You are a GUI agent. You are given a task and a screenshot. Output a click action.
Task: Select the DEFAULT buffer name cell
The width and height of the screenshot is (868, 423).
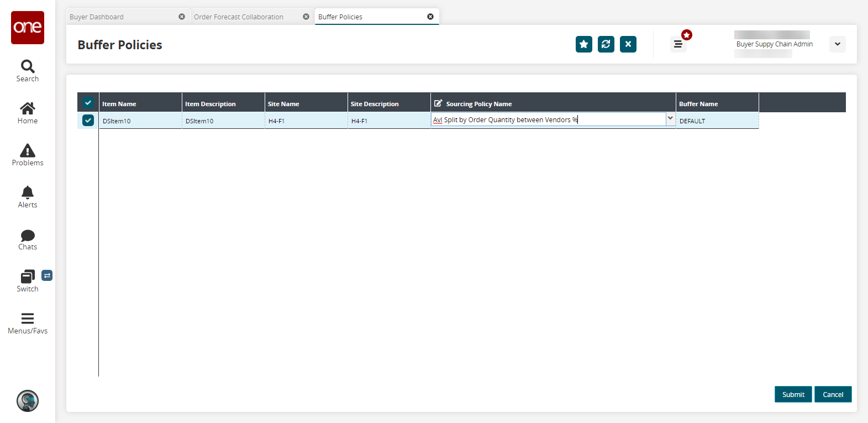tap(717, 121)
